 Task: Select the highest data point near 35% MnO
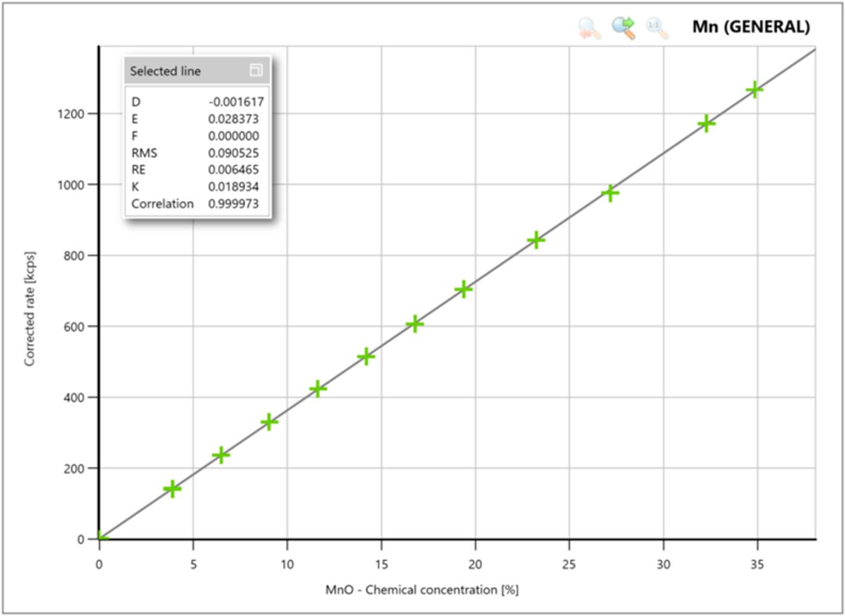pyautogui.click(x=754, y=90)
